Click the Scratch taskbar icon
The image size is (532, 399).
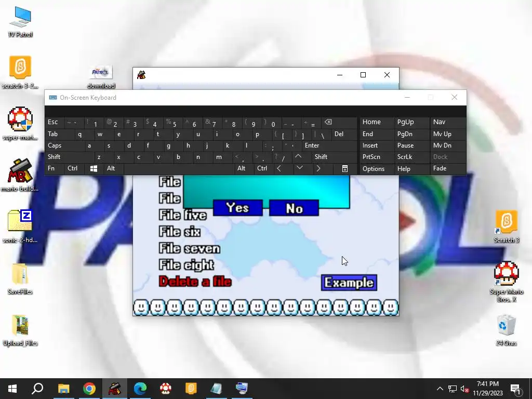coord(191,389)
